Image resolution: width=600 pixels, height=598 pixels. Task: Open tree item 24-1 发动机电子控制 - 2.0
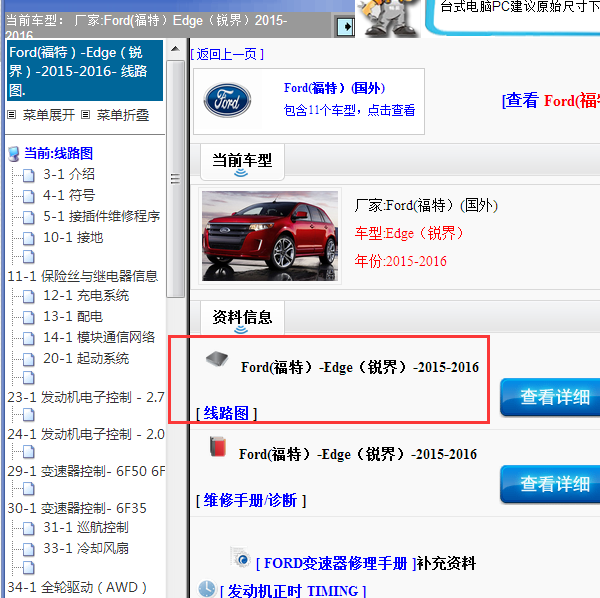click(x=86, y=434)
